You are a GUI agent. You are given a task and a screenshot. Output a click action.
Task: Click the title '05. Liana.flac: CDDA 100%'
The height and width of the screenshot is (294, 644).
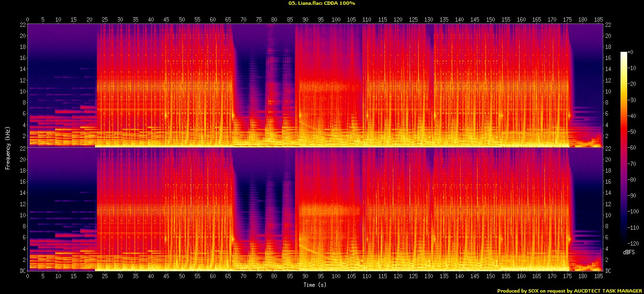click(322, 3)
